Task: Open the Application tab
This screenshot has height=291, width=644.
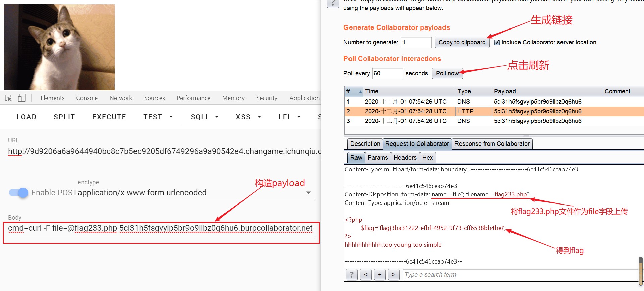Action: [304, 98]
